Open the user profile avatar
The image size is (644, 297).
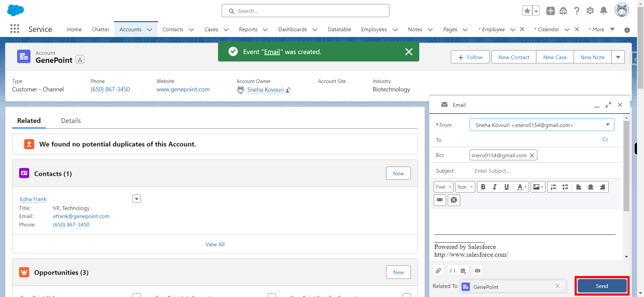[622, 10]
